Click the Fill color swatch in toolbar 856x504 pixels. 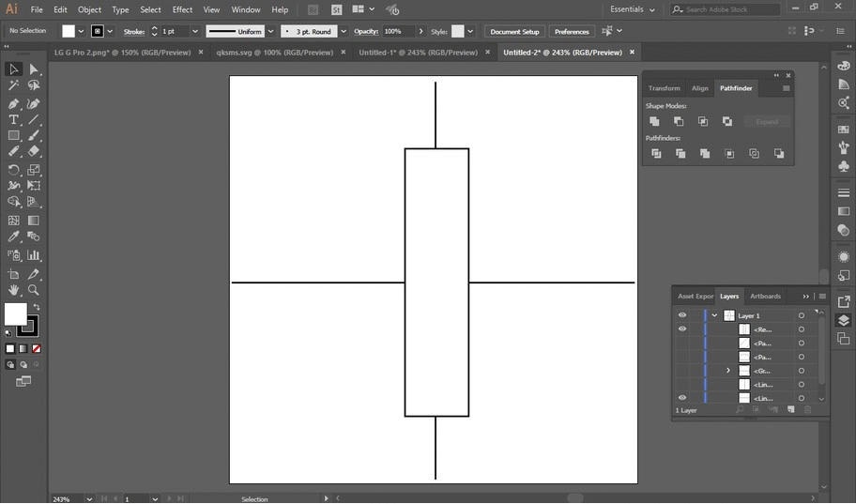[x=15, y=314]
